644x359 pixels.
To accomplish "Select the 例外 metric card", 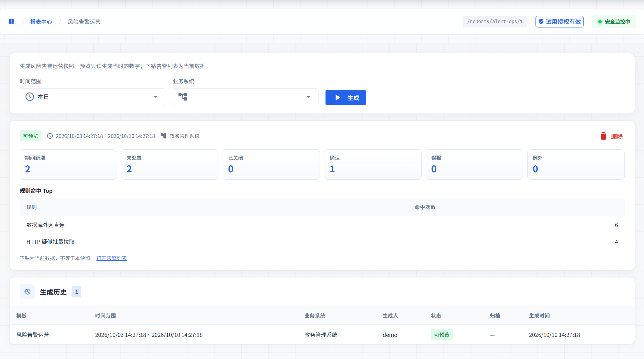I will pos(576,165).
